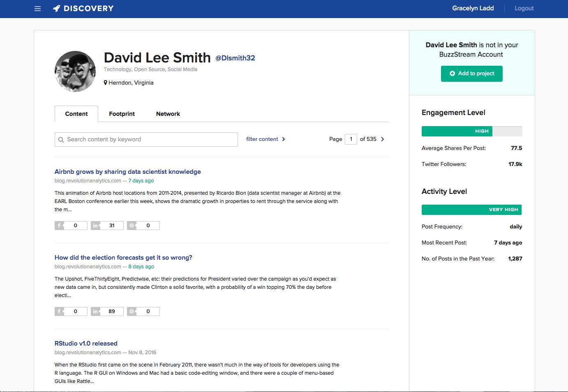568x392 pixels.
Task: Click the page number input box
Action: 351,139
